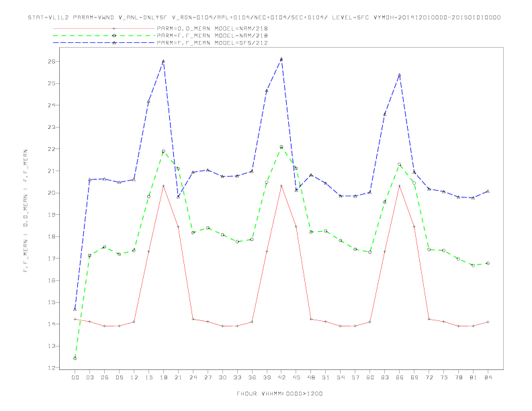The width and height of the screenshot is (532, 411).
Task: Click y-axis tick label 23
Action: tap(52, 127)
